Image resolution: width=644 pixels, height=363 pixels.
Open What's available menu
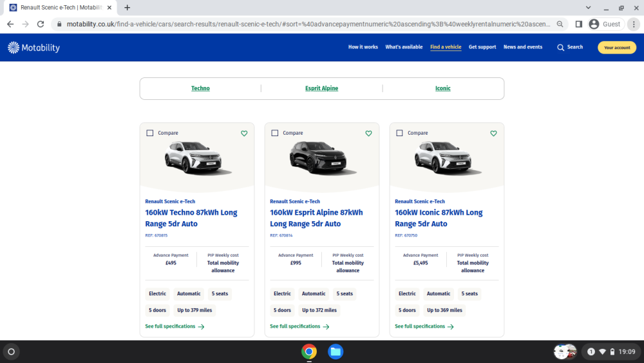click(x=404, y=47)
